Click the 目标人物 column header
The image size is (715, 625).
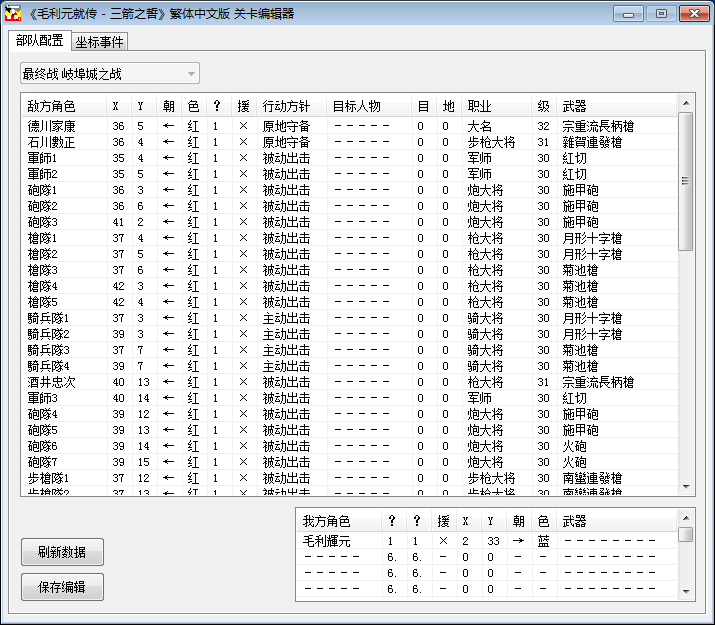click(369, 107)
